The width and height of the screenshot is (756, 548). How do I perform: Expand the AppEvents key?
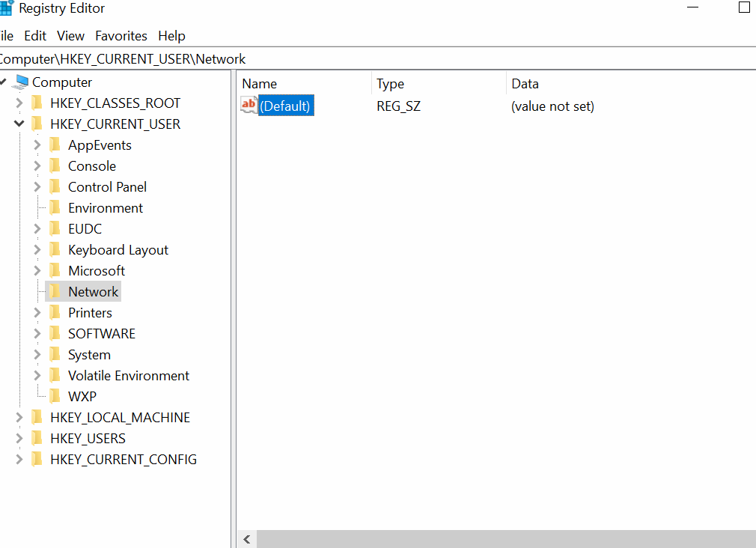tap(37, 144)
